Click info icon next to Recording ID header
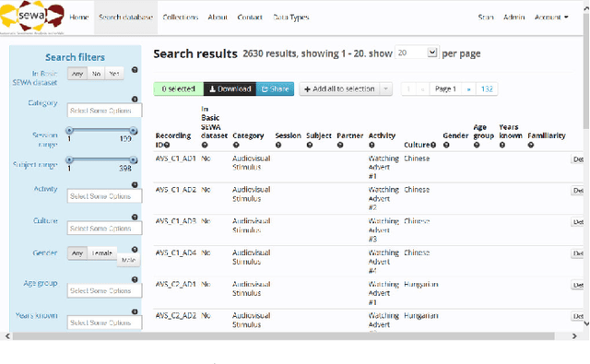 point(167,145)
